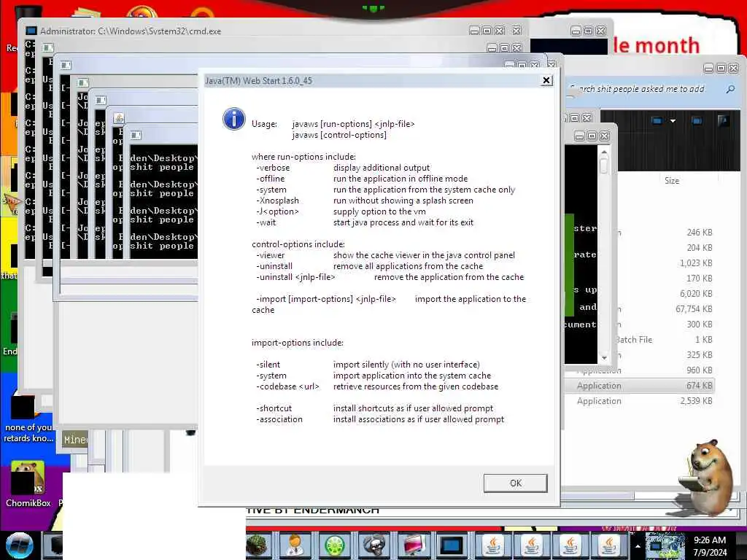747x560 pixels.
Task: Close the Java Web Start usage dialog
Action: click(x=546, y=80)
